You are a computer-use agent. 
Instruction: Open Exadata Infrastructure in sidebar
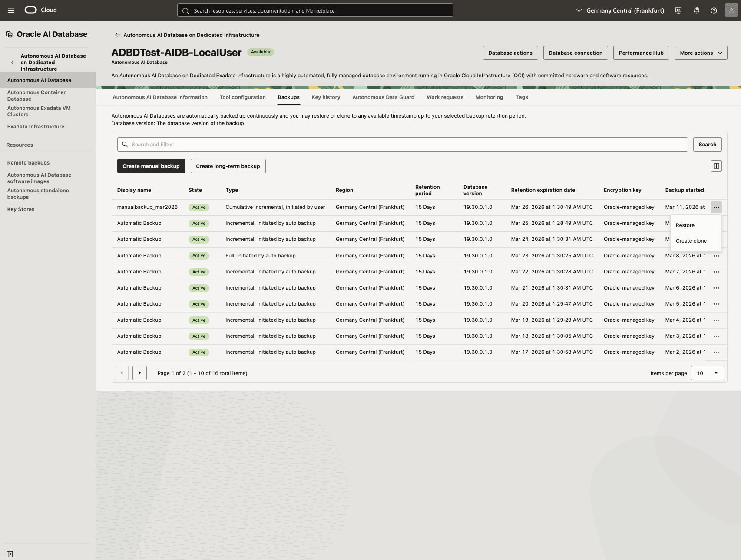(x=36, y=127)
